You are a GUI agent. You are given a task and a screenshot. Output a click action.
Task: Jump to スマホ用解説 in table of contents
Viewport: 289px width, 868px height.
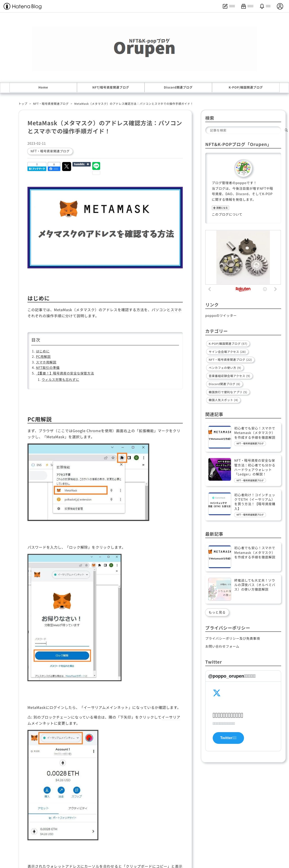[x=46, y=362]
